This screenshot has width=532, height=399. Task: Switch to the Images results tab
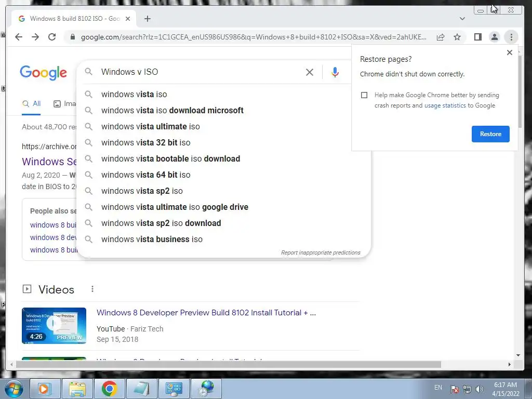coord(65,104)
